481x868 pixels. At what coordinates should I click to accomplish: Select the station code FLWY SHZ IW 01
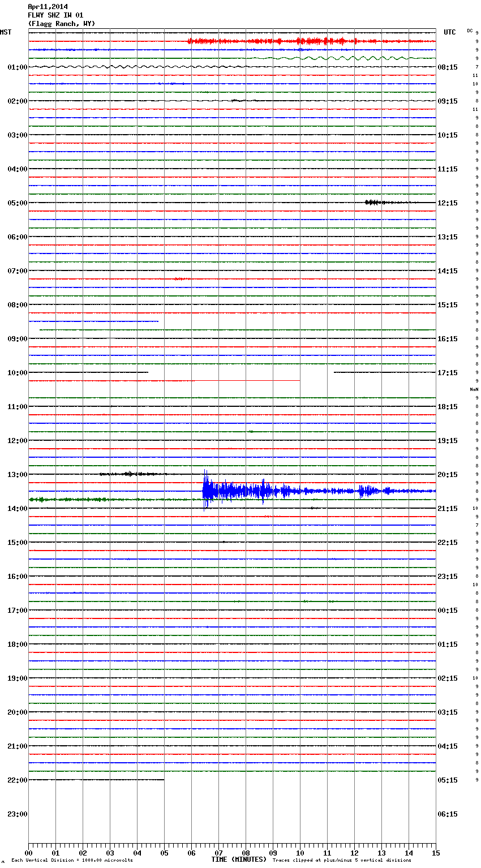55,15
